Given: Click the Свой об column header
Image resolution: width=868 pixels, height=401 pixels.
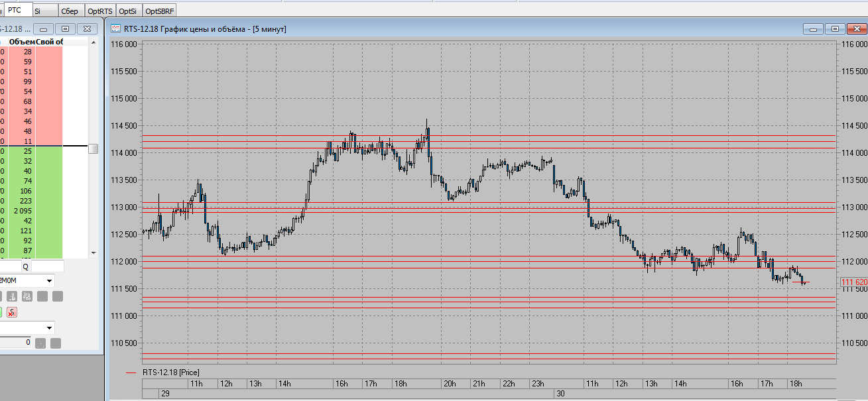Looking at the screenshot, I should [50, 42].
